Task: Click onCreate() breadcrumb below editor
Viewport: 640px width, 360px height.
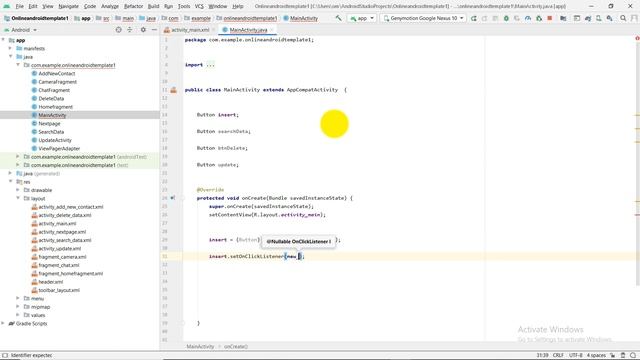Action: (236, 347)
